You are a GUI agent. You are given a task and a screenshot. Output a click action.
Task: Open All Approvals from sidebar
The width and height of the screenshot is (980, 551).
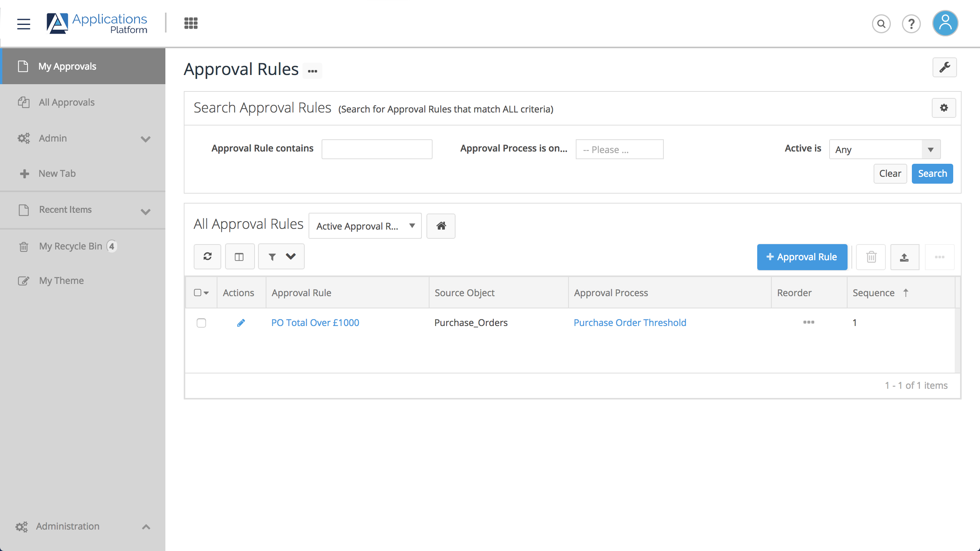[x=66, y=102]
